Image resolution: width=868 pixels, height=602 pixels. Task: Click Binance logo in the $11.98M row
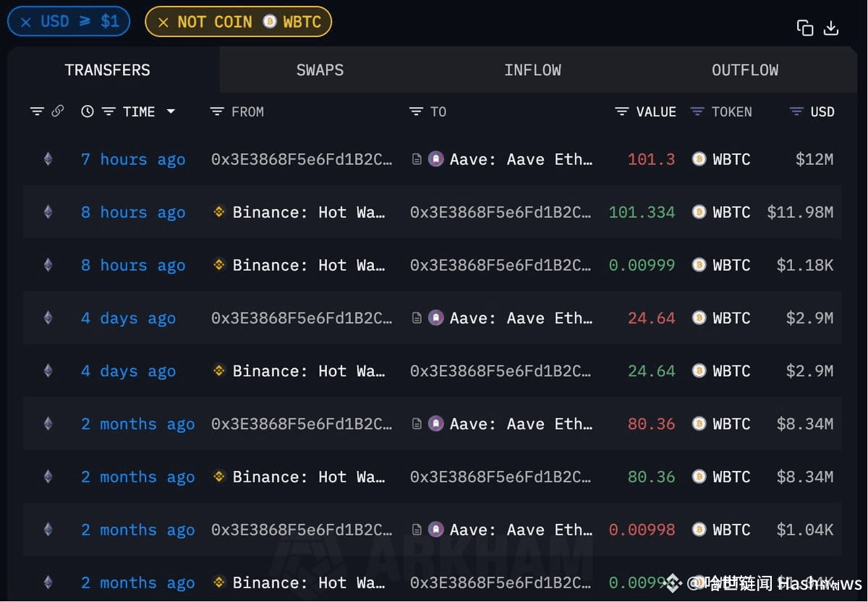[219, 212]
